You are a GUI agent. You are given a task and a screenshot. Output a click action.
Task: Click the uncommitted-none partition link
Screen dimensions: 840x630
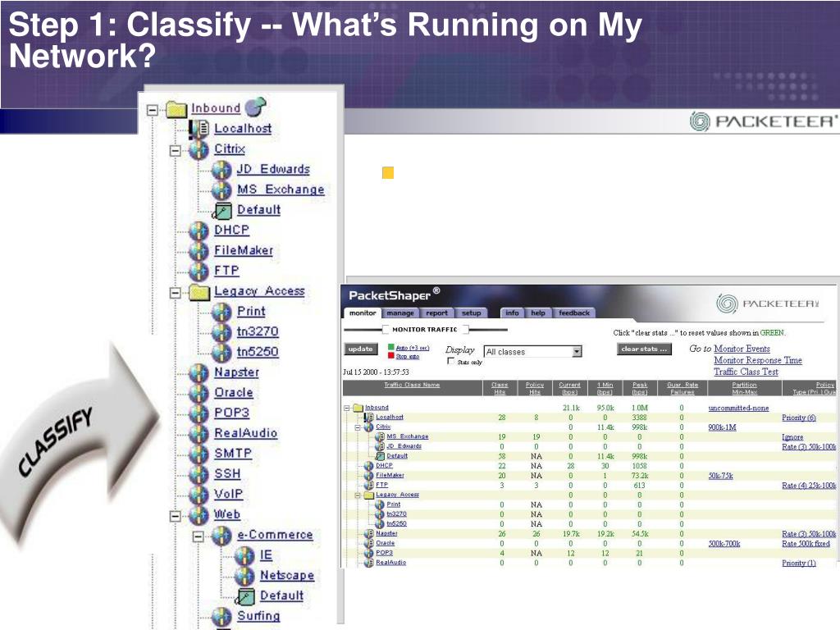tap(739, 409)
